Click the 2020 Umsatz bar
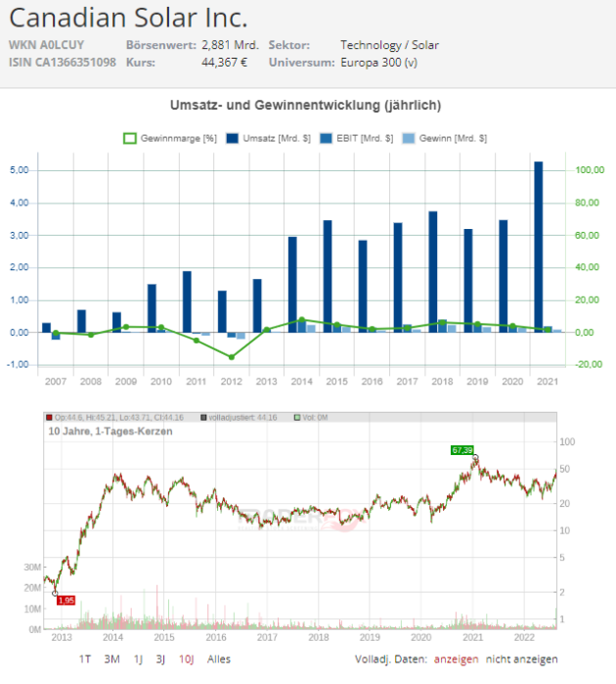Image resolution: width=616 pixels, height=684 pixels. 504,276
